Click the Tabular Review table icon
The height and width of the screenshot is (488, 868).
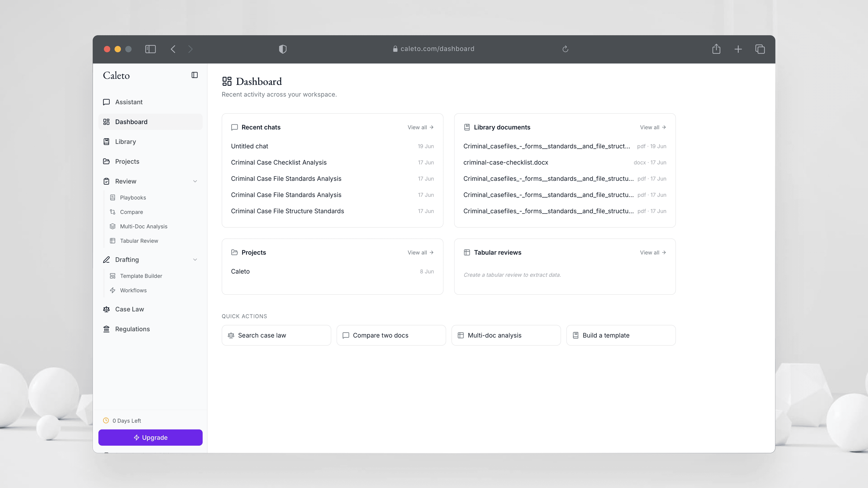113,241
